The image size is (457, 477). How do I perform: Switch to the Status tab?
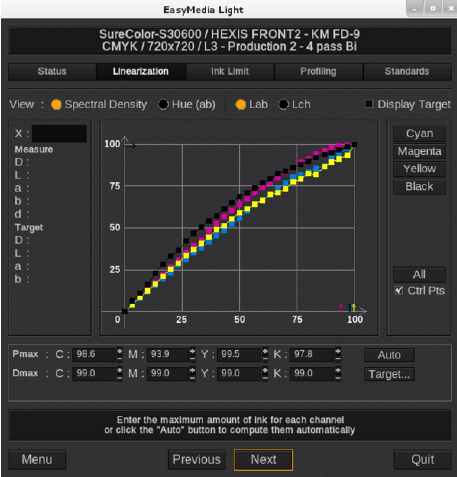52,71
